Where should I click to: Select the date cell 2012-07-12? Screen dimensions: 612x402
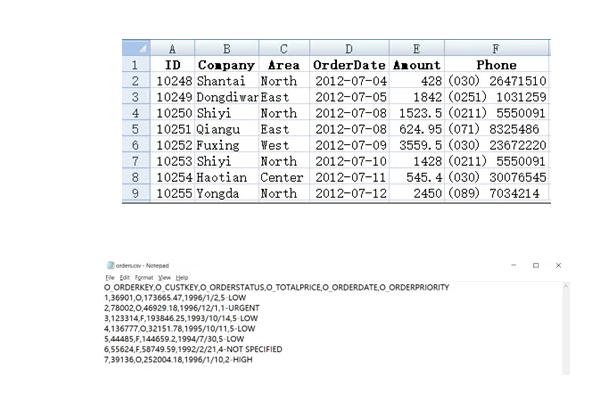349,193
